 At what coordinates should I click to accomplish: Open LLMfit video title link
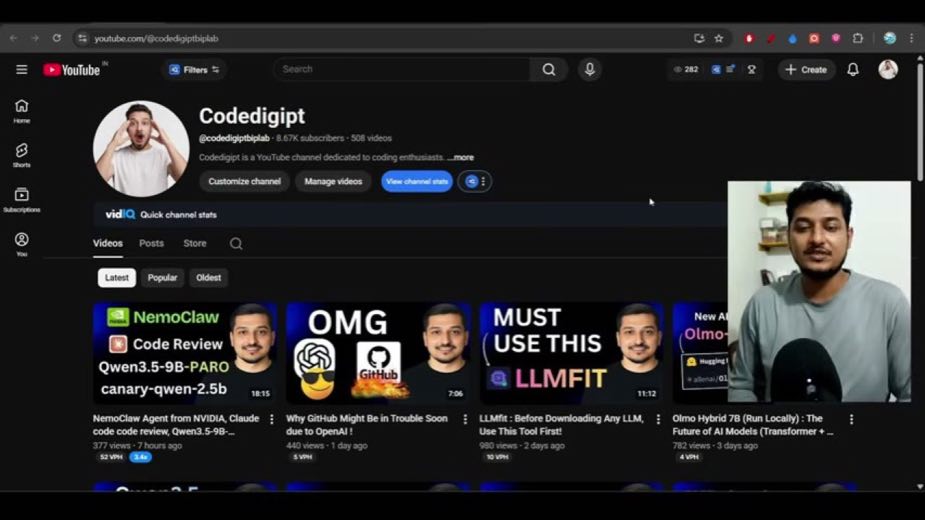click(561, 425)
